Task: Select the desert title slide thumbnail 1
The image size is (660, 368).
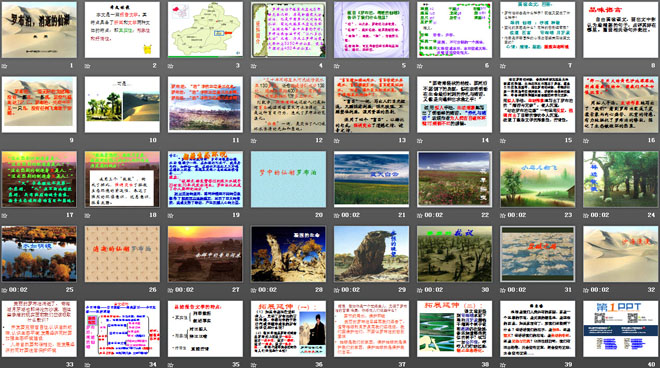Action: [39, 30]
